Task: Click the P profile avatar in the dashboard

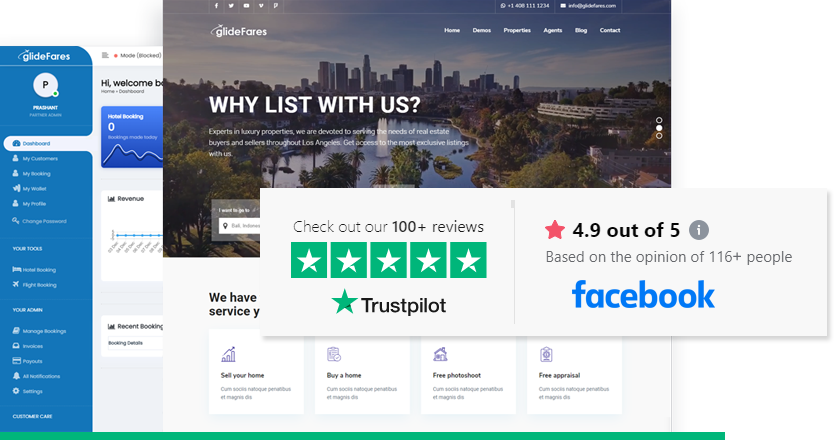Action: click(x=45, y=85)
